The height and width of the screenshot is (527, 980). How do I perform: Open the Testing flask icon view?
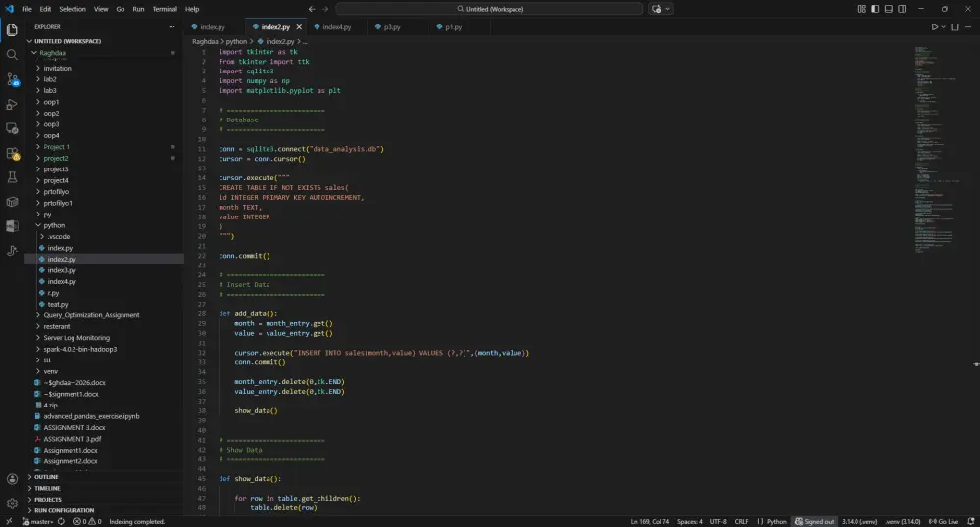pos(12,177)
